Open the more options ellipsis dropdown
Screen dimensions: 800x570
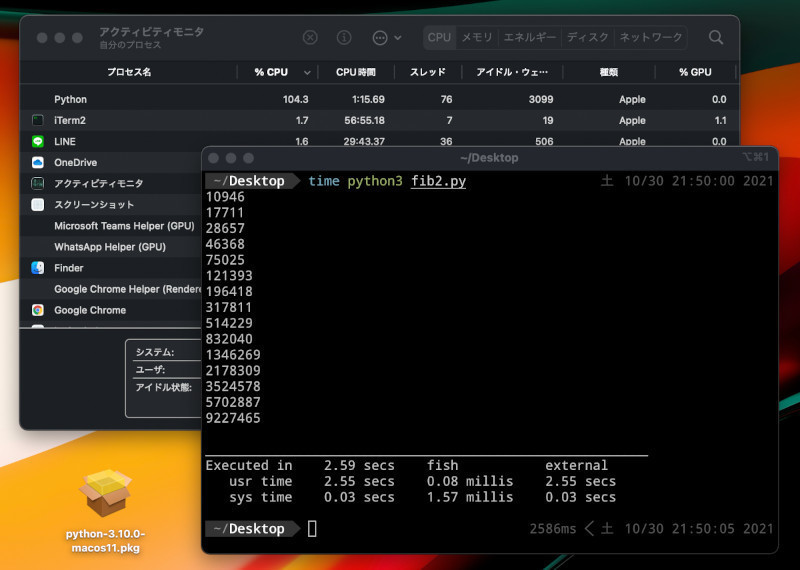pyautogui.click(x=386, y=37)
